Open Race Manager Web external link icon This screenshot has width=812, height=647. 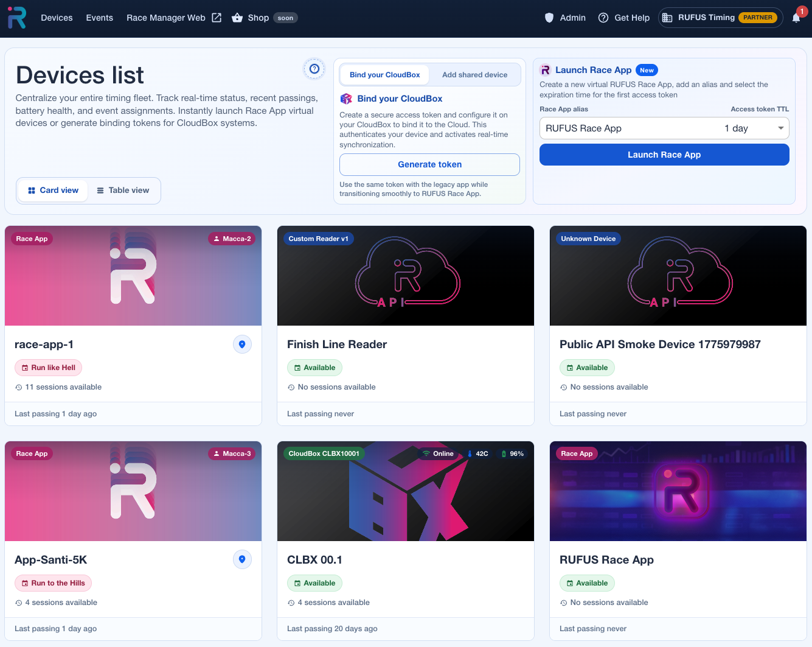217,18
